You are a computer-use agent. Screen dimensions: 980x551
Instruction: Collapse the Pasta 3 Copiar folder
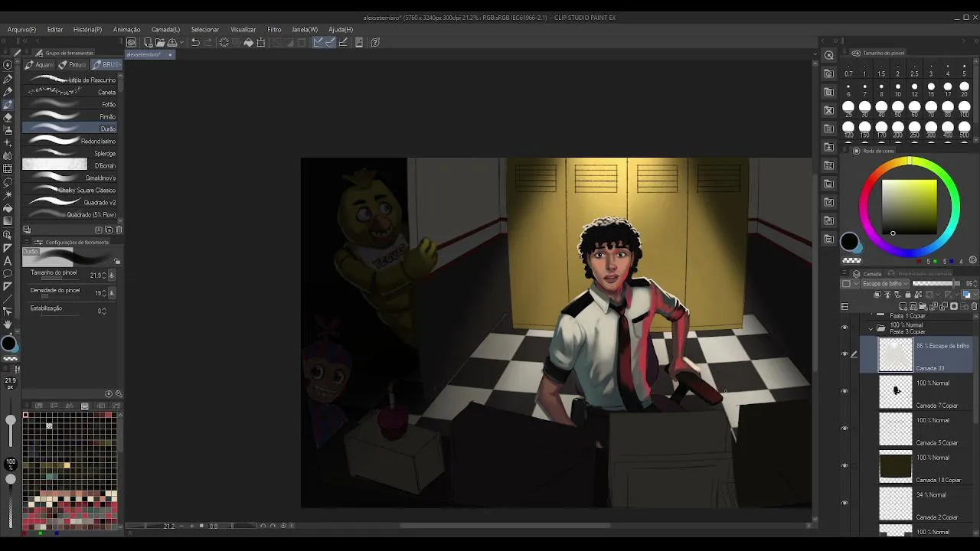pos(871,328)
